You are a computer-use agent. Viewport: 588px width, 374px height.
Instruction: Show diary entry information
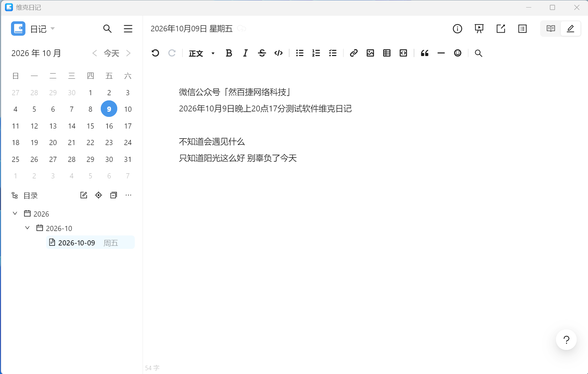click(x=457, y=29)
